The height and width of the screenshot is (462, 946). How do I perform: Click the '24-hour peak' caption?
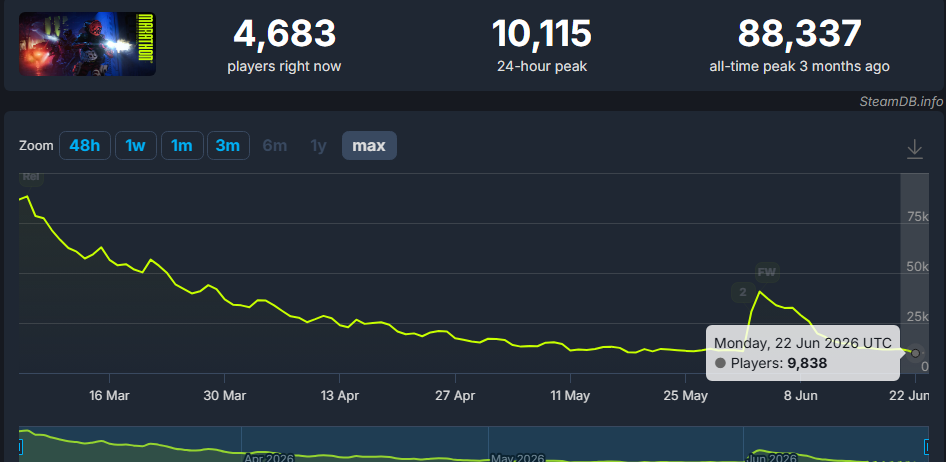(x=542, y=66)
